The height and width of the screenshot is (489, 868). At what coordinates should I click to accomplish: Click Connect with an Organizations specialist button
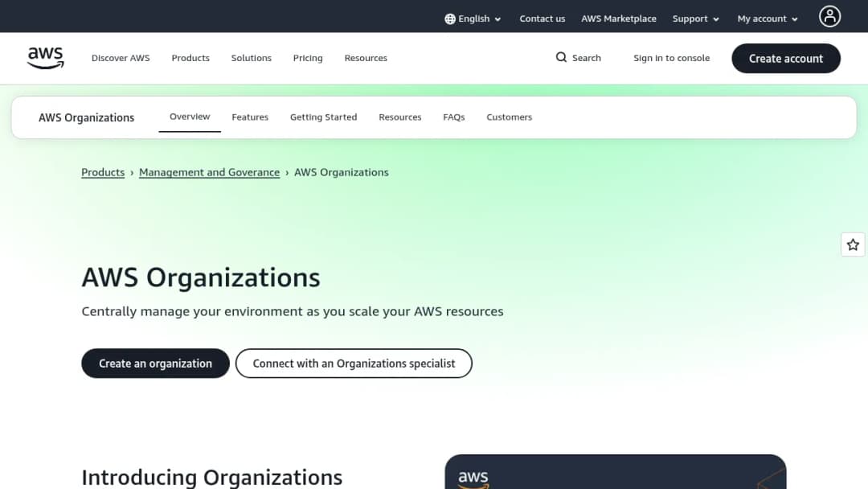coord(354,364)
